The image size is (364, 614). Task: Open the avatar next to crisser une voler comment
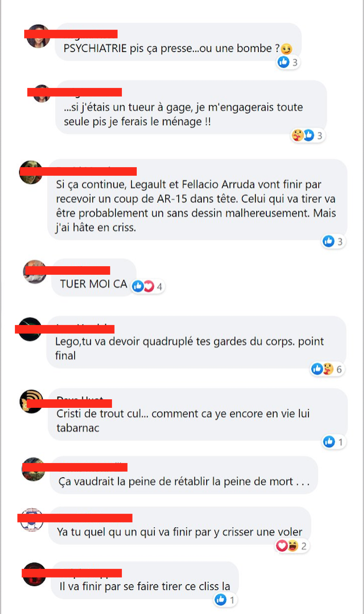click(x=32, y=520)
